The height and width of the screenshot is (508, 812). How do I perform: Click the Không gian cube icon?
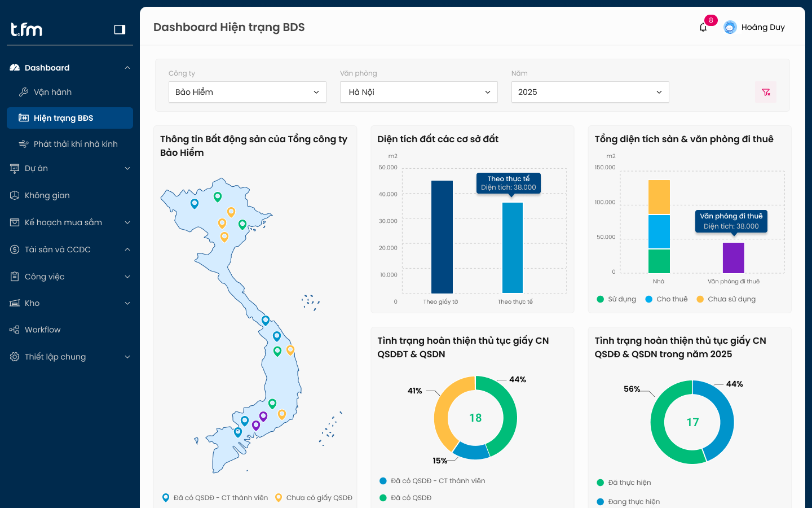[15, 195]
